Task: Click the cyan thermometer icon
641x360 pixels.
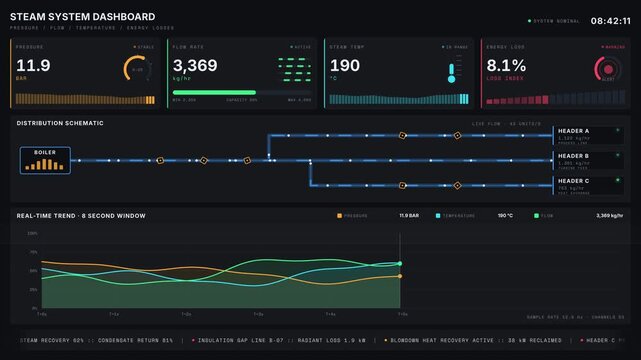Action: 451,73
